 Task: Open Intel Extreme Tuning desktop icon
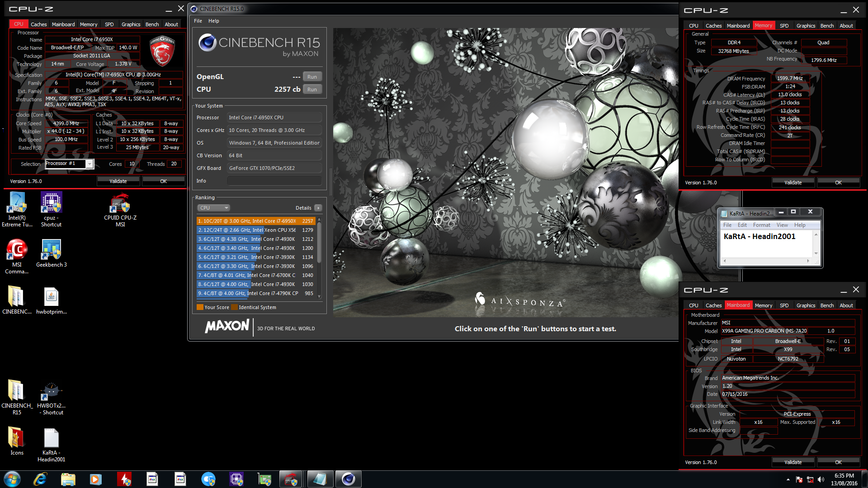17,209
